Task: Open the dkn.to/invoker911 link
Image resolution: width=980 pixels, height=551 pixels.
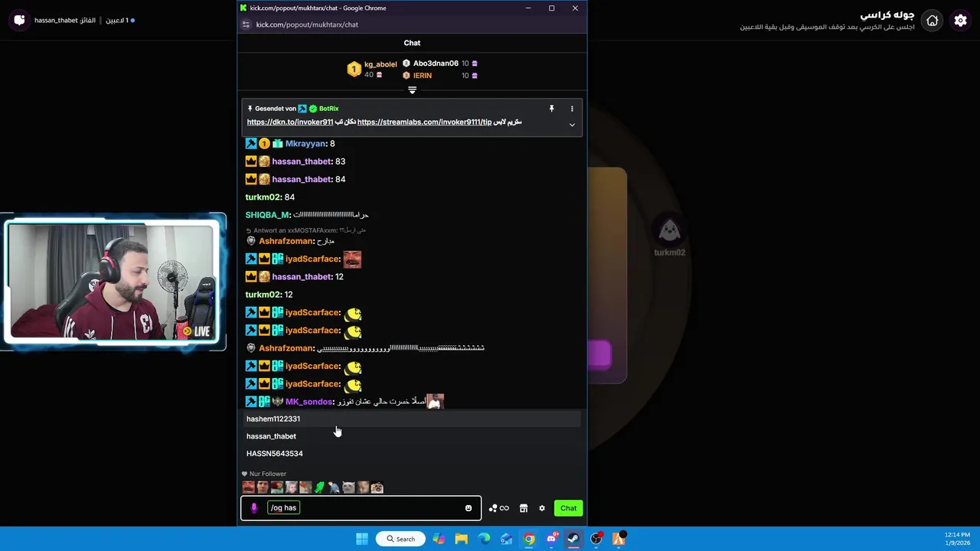Action: point(290,122)
